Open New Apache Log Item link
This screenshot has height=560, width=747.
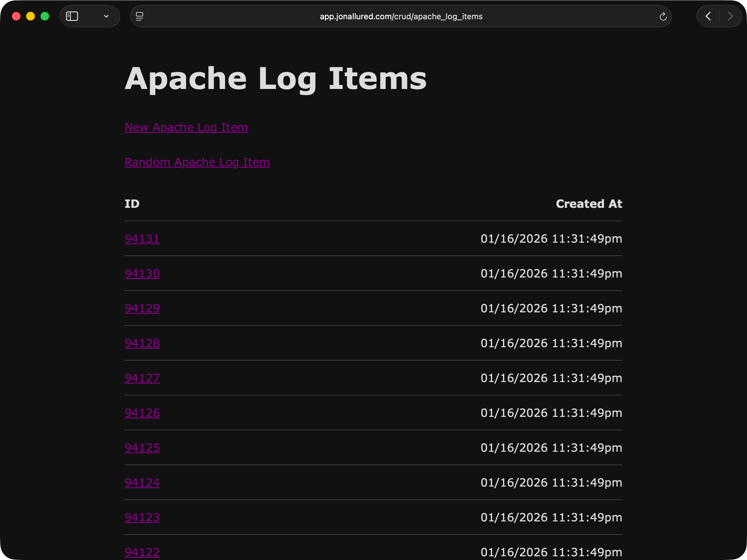tap(186, 127)
